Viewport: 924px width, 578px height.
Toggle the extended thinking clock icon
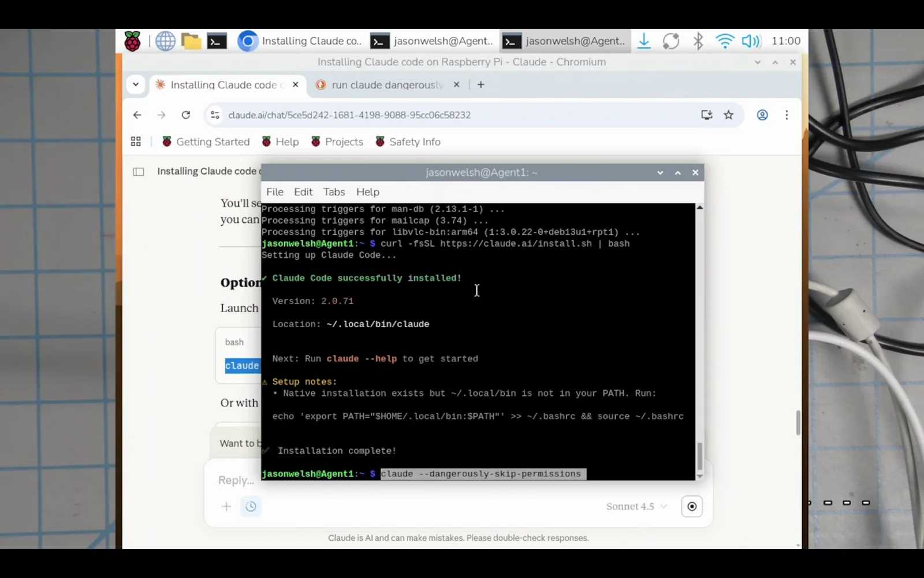coord(251,506)
